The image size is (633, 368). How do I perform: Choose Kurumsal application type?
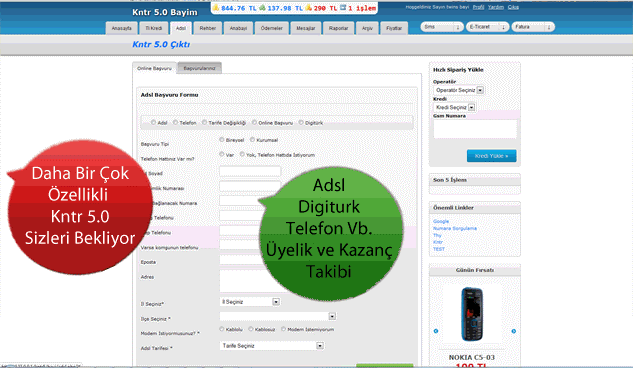[x=252, y=140]
